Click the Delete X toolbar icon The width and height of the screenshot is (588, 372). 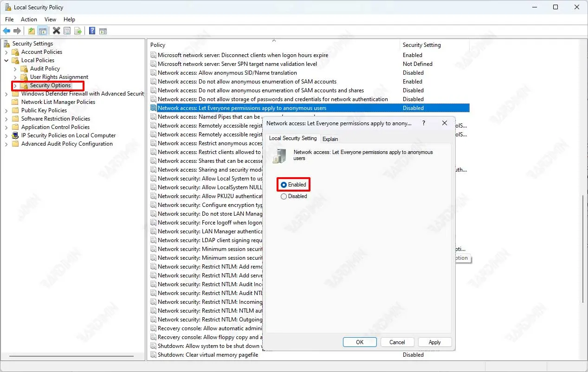[56, 31]
